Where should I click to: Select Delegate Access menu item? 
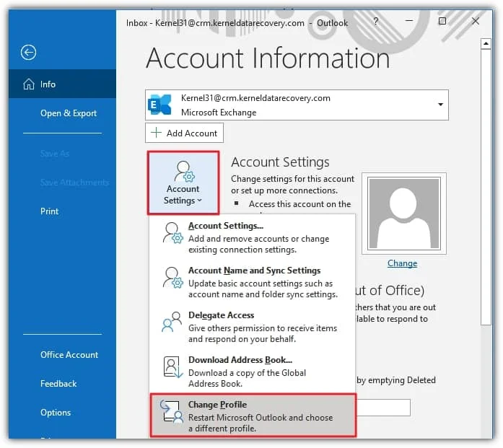(x=253, y=327)
